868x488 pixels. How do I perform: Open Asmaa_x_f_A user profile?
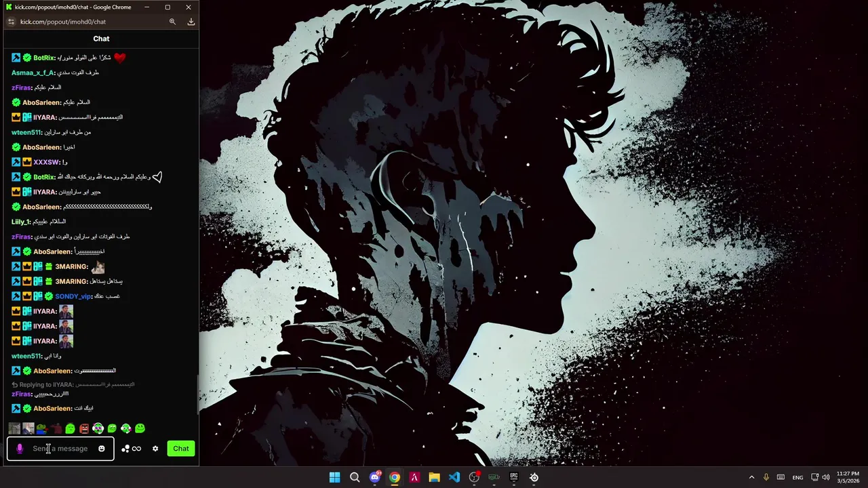(33, 73)
